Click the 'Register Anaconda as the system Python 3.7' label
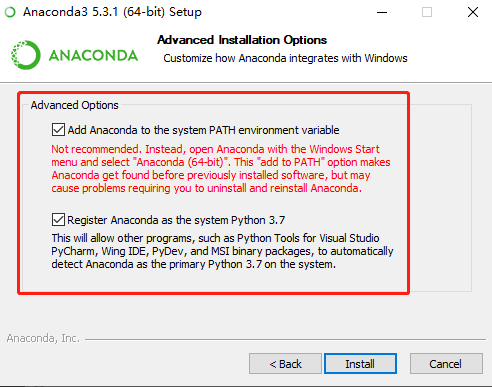The image size is (492, 387). tap(176, 220)
